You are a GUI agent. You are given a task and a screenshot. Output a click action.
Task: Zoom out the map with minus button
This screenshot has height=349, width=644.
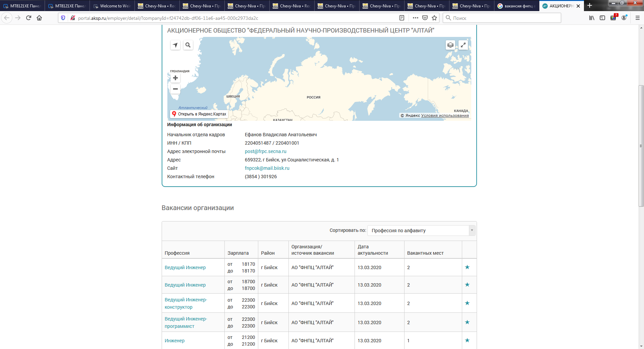tap(175, 89)
